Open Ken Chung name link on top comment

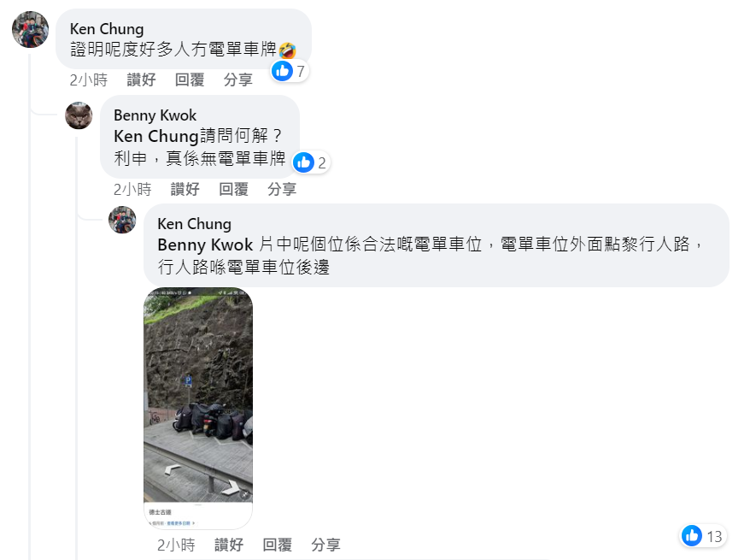click(107, 29)
